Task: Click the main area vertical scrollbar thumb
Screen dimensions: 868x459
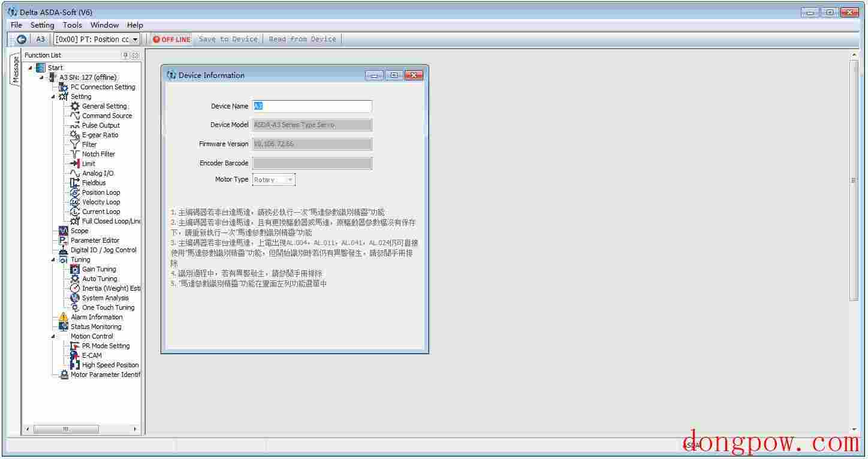Action: click(854, 180)
